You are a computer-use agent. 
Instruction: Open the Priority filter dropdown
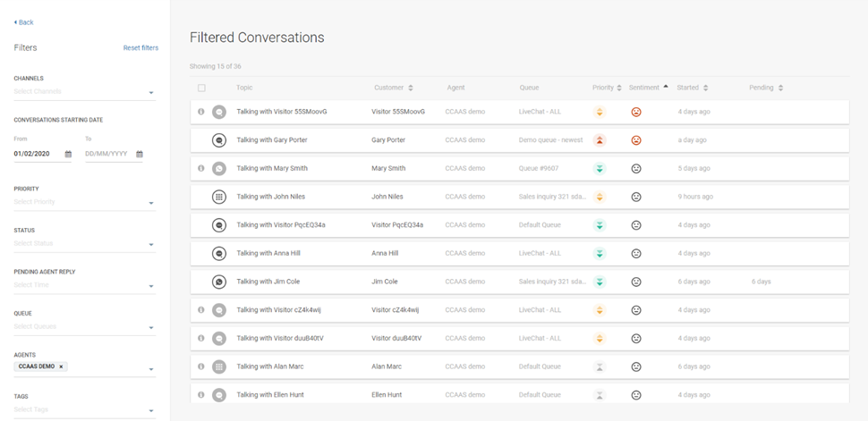point(151,203)
